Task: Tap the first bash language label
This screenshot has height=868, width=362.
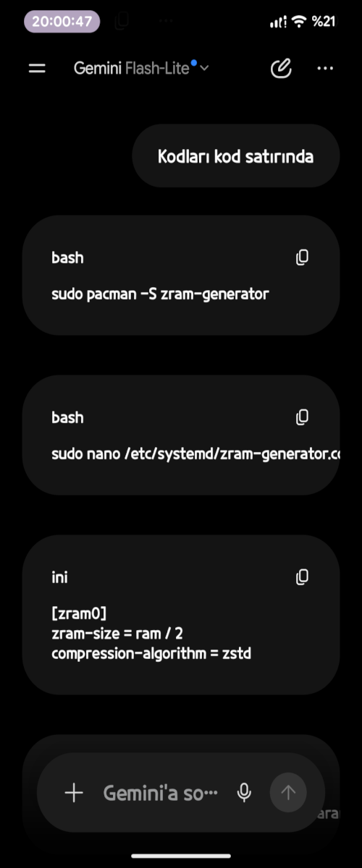Action: click(x=67, y=258)
